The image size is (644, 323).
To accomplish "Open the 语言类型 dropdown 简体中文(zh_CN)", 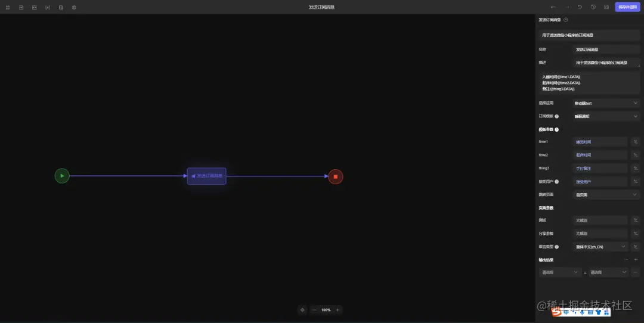I will (600, 247).
